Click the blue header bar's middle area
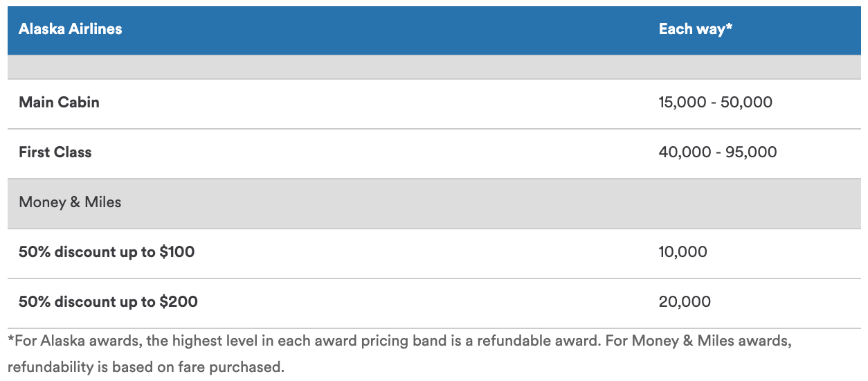Viewport: 868px width, 381px height. pyautogui.click(x=388, y=30)
